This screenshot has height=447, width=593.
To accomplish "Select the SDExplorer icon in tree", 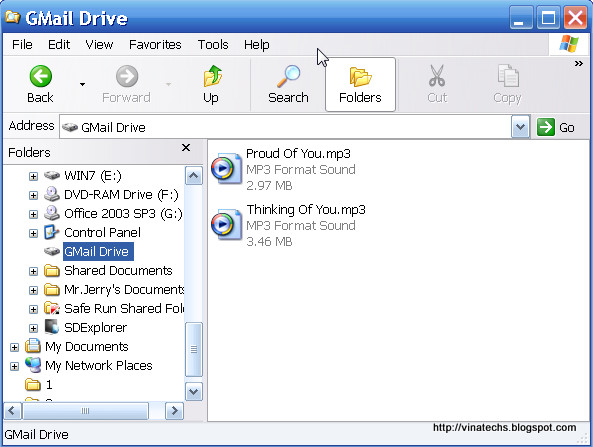I will tap(52, 327).
